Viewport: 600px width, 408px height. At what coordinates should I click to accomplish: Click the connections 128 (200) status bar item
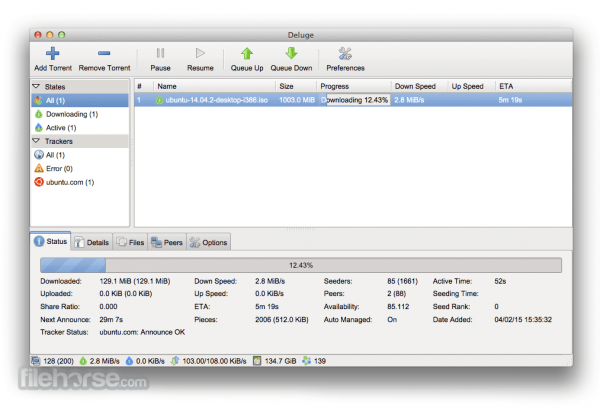coord(53,361)
